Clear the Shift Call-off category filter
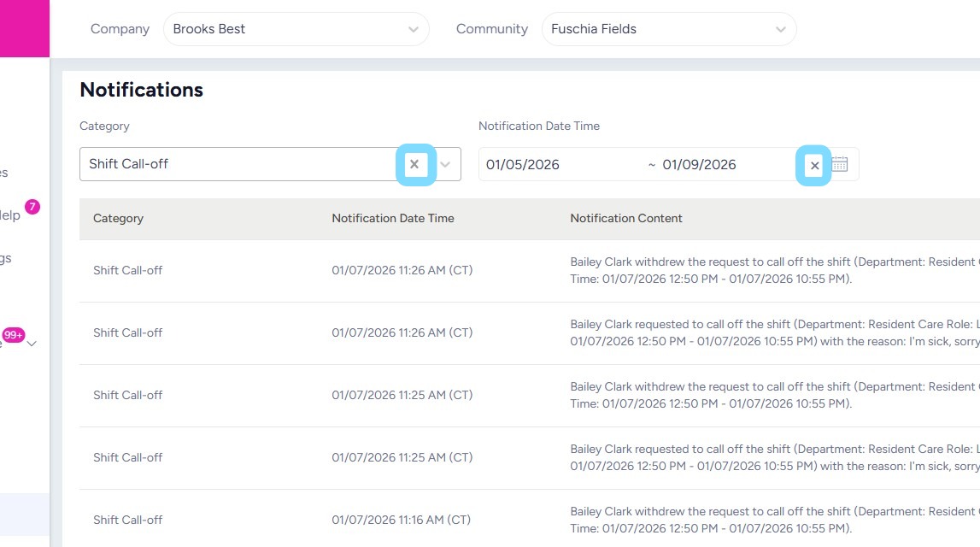Screen dimensions: 980x547 pos(415,164)
